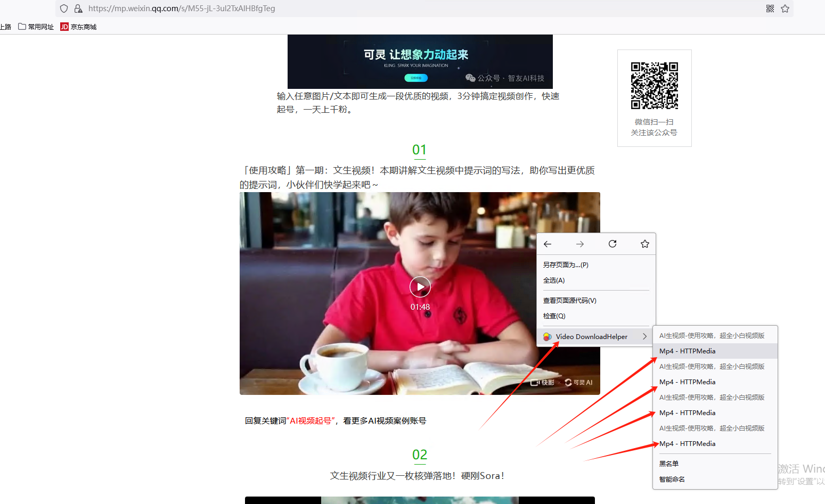
Task: Open the 常用网址 bookmarks folder
Action: pos(36,27)
